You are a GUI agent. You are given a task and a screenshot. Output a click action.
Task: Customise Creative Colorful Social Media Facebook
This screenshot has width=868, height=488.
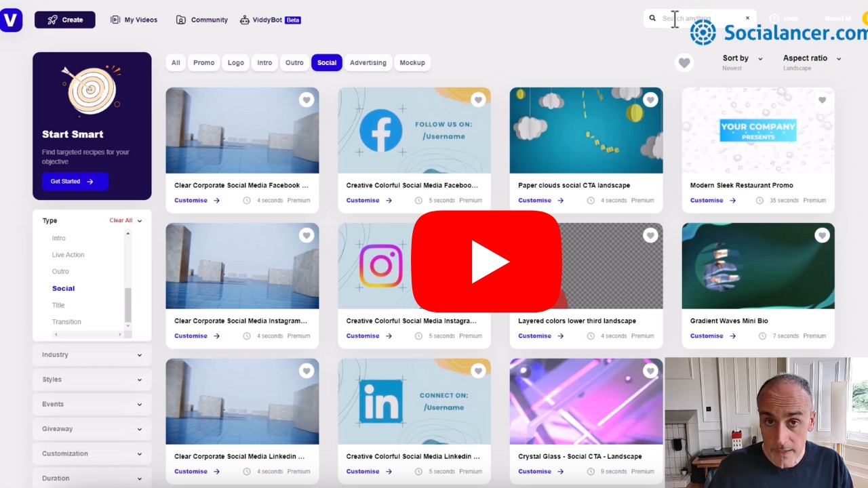(369, 200)
